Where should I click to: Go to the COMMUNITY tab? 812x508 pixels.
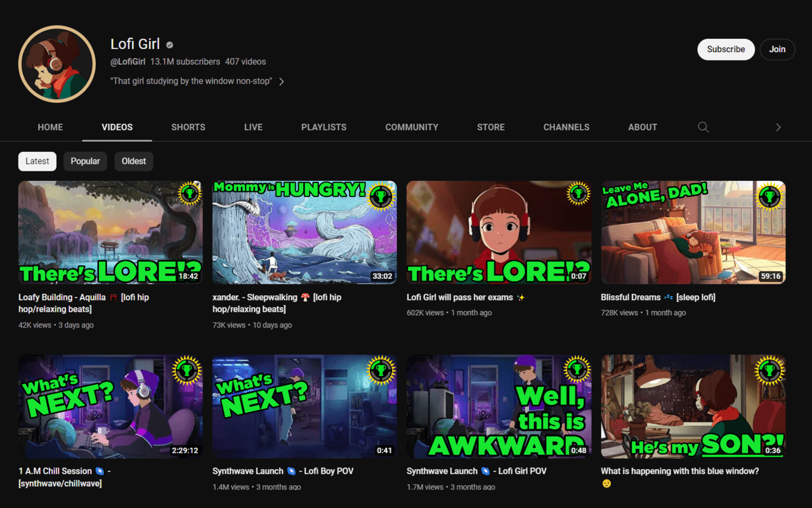(412, 127)
